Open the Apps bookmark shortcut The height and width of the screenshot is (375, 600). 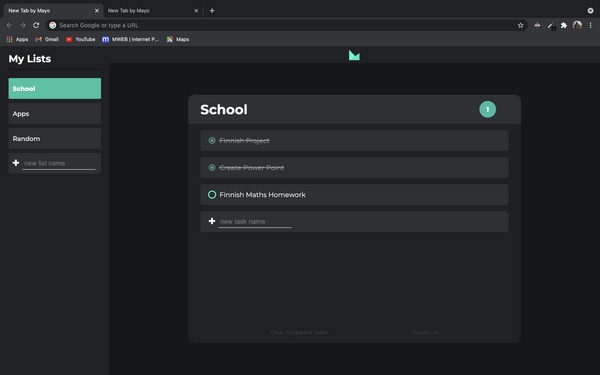pyautogui.click(x=18, y=39)
